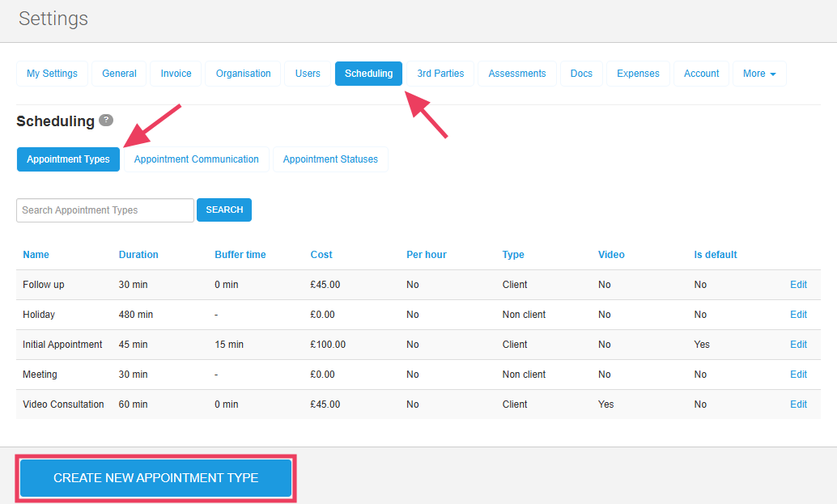Go to the Assessments tab
This screenshot has height=504, width=837.
[x=516, y=74]
